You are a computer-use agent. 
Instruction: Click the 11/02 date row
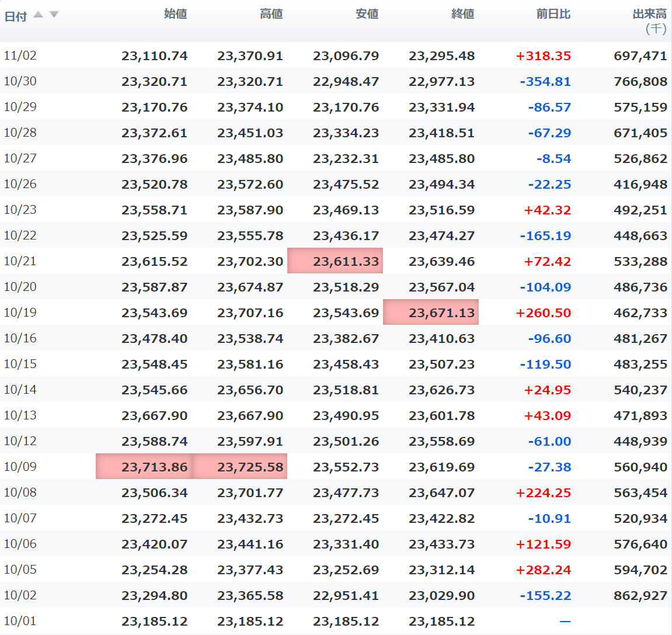pyautogui.click(x=20, y=55)
